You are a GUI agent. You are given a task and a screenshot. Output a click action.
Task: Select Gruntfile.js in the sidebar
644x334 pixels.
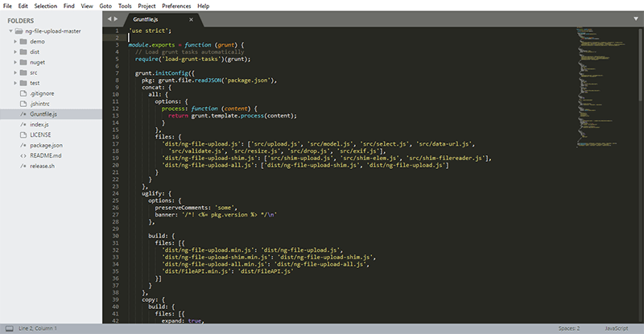click(43, 114)
